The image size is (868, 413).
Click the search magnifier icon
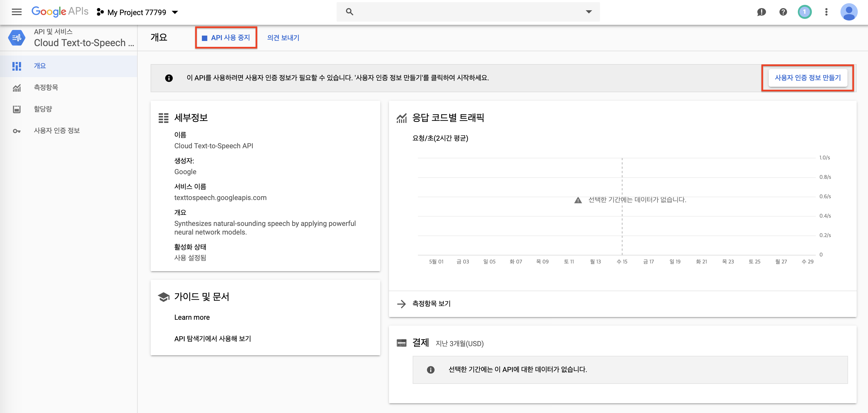(x=350, y=12)
